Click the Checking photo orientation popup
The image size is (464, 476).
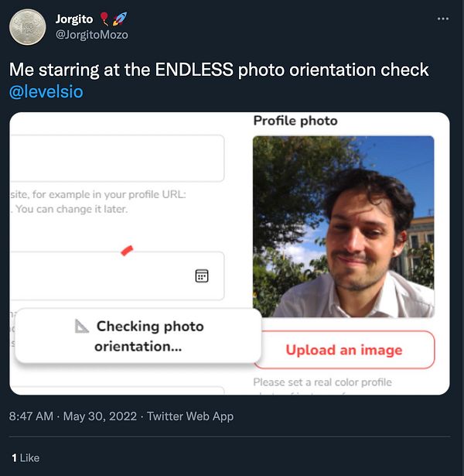pos(138,336)
